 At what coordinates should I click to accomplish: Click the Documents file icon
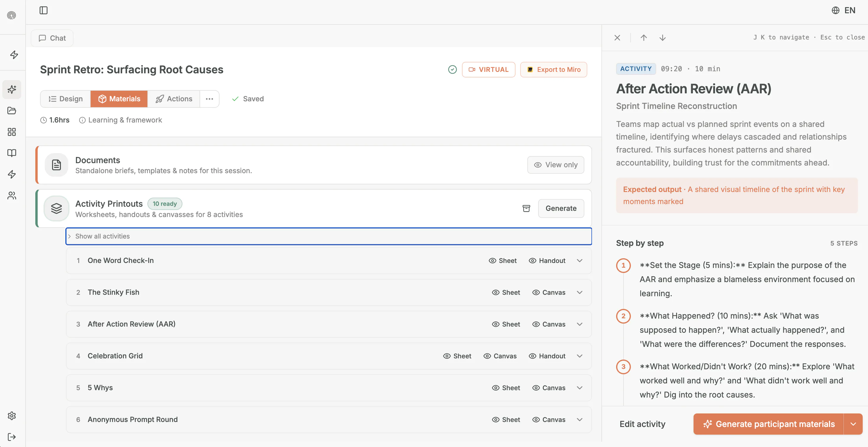[56, 165]
